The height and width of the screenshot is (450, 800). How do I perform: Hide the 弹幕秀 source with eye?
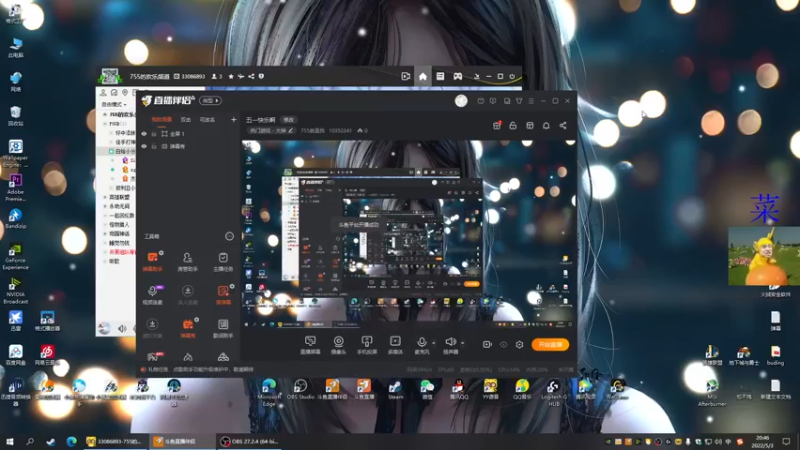click(144, 146)
